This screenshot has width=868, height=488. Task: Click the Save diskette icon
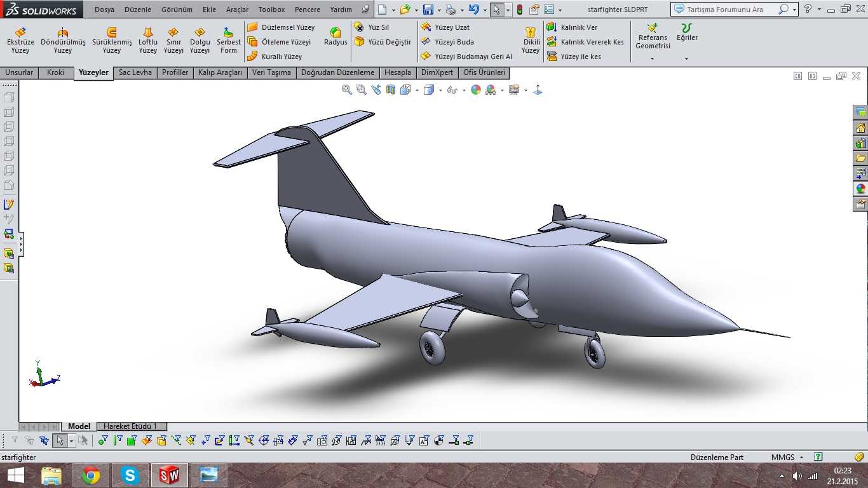coord(428,10)
